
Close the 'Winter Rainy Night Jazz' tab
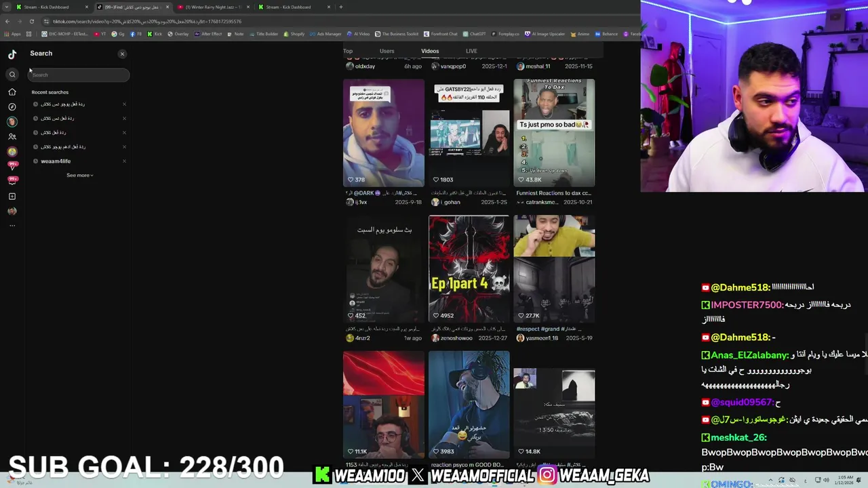(x=248, y=7)
